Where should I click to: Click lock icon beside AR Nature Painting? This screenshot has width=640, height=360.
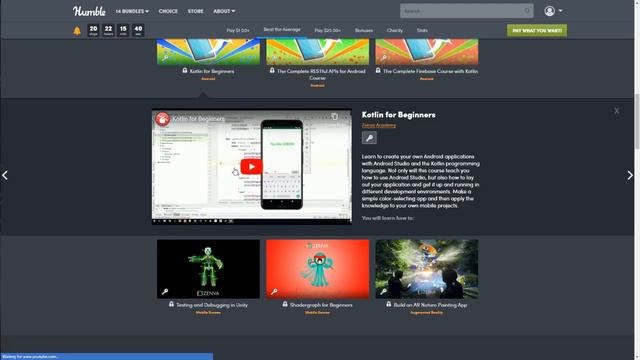coord(389,304)
